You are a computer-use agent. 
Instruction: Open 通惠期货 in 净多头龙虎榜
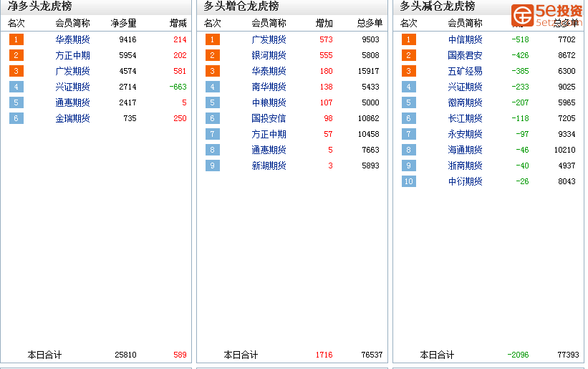[x=72, y=102]
